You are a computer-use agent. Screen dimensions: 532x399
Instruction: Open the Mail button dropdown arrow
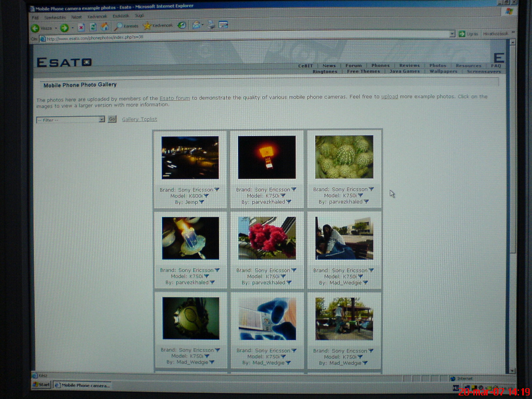(202, 25)
